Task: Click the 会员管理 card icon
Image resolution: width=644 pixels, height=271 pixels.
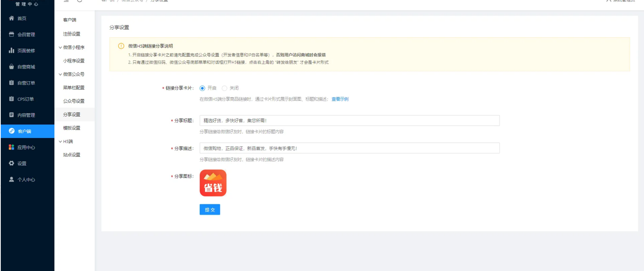Action: (11, 34)
